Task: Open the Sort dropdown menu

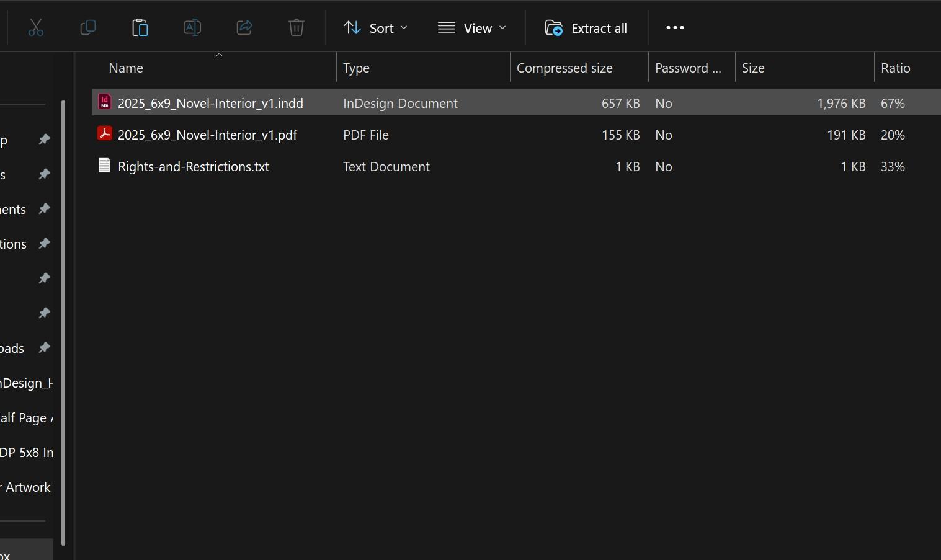Action: coord(375,28)
